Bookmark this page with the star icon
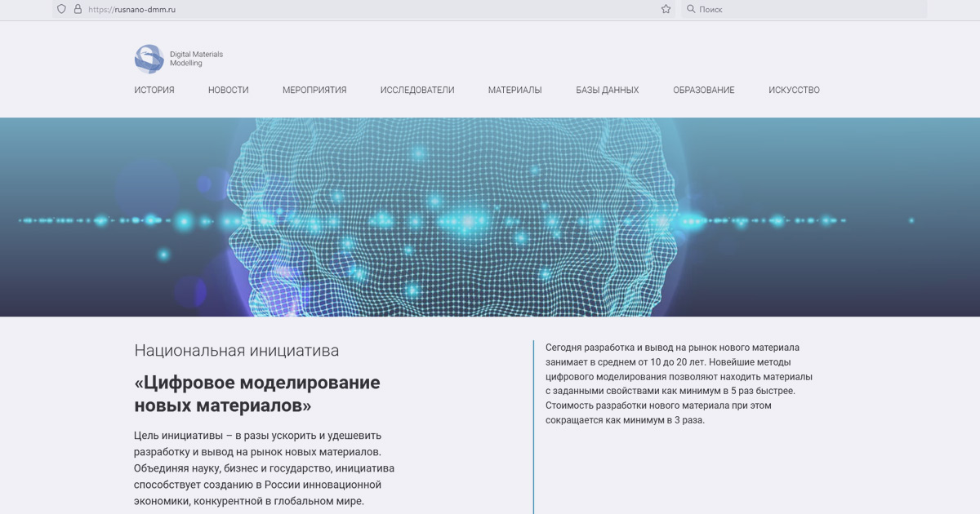 tap(666, 9)
